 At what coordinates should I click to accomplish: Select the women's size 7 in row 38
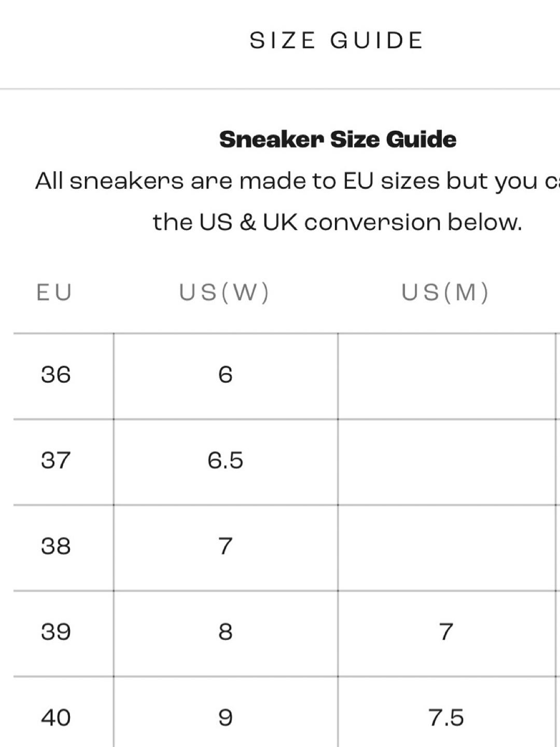pyautogui.click(x=226, y=546)
